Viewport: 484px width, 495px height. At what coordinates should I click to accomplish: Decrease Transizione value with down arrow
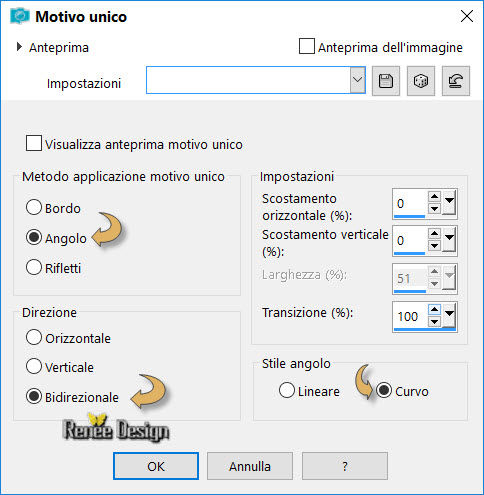tap(434, 322)
